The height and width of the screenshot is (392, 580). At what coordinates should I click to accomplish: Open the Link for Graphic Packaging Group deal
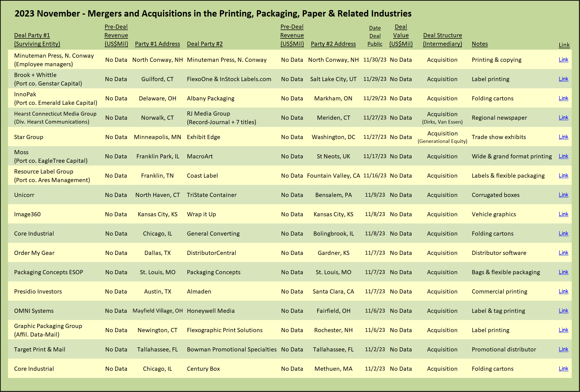563,330
